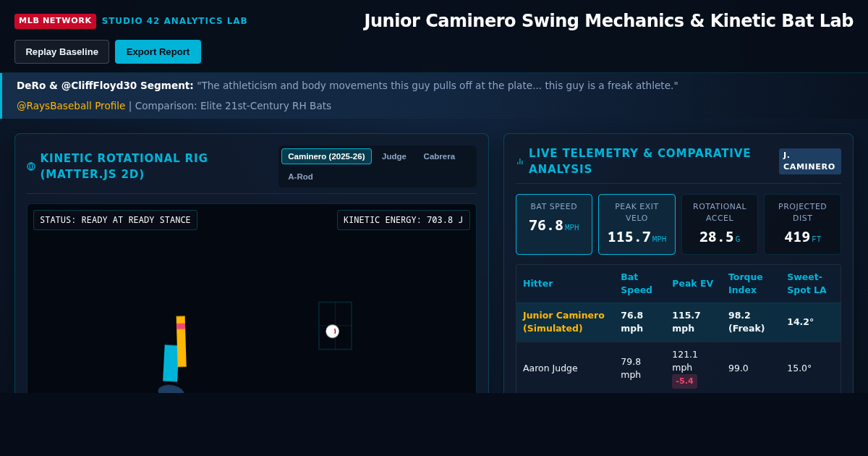Click the 14.2° sweet-spot value
Image resolution: width=868 pixels, height=456 pixels.
801,322
